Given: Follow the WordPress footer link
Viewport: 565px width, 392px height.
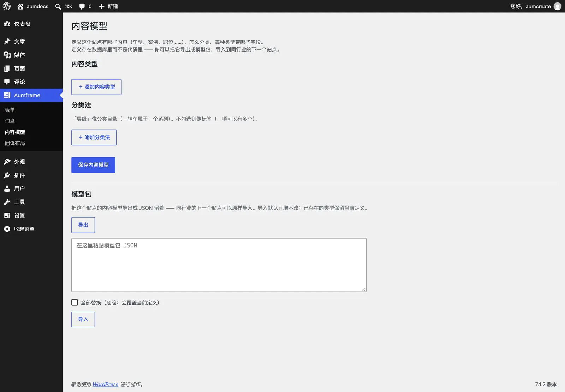Looking at the screenshot, I should [105, 384].
